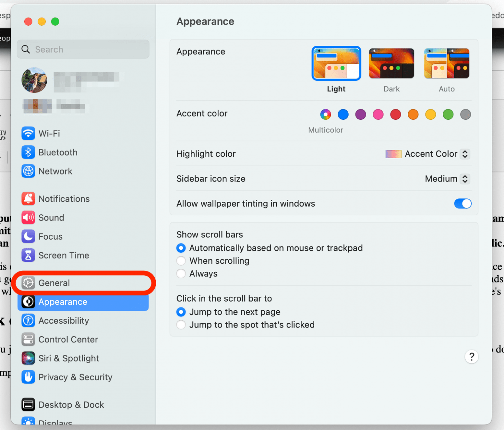504x430 pixels.
Task: Open Bluetooth settings icon
Action: tap(28, 152)
